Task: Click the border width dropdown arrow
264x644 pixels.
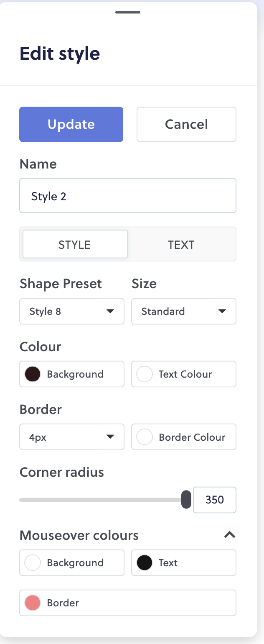Action: click(110, 437)
